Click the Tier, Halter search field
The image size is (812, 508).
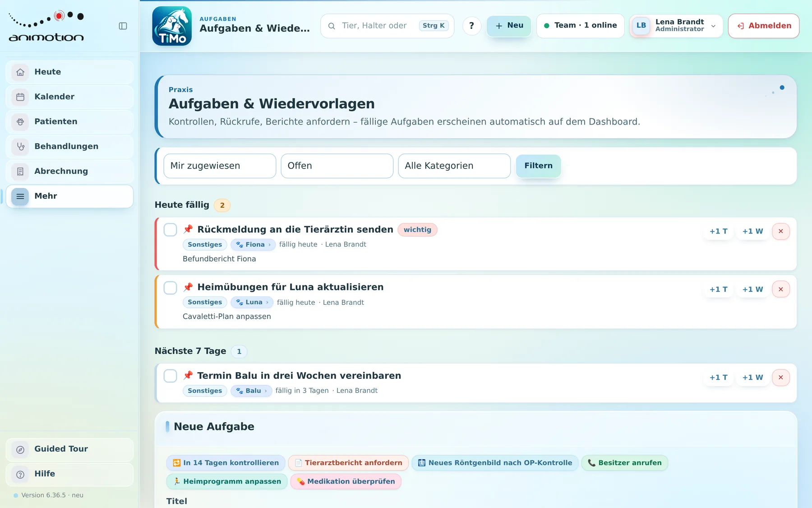[x=388, y=26]
